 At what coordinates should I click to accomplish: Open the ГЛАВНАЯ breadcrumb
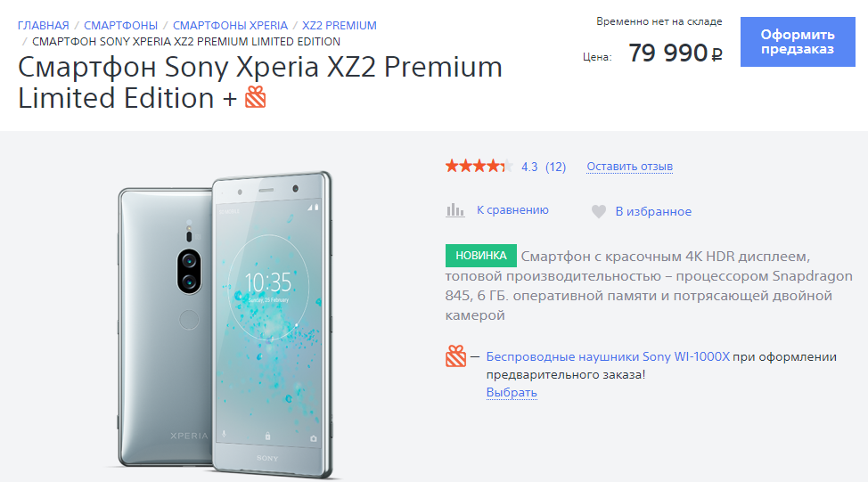[43, 25]
